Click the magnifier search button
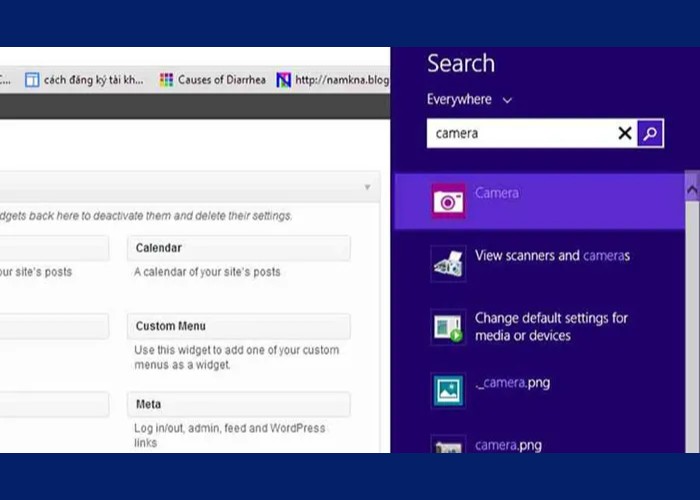The height and width of the screenshot is (500, 700). (650, 133)
